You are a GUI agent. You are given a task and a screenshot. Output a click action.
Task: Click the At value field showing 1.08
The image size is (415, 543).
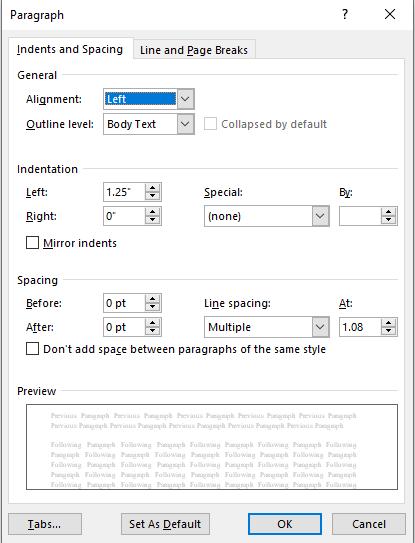click(360, 327)
